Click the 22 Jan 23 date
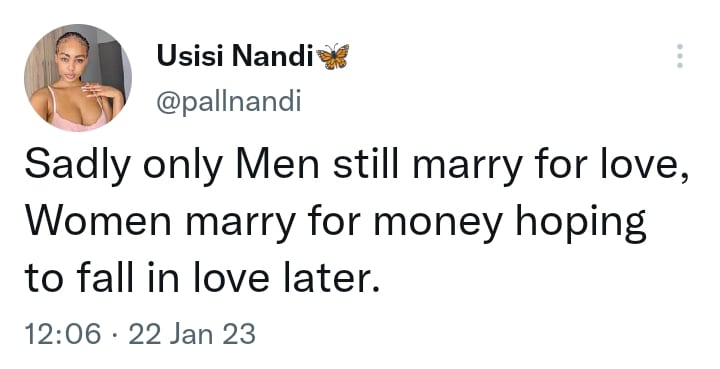The image size is (720, 369). coord(192,334)
